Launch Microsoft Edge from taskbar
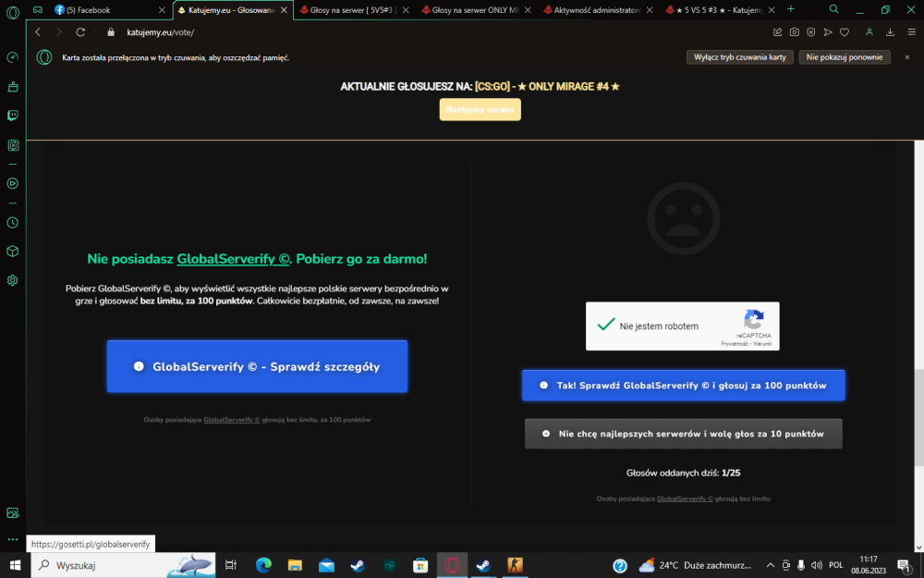Image resolution: width=924 pixels, height=578 pixels. pos(263,565)
